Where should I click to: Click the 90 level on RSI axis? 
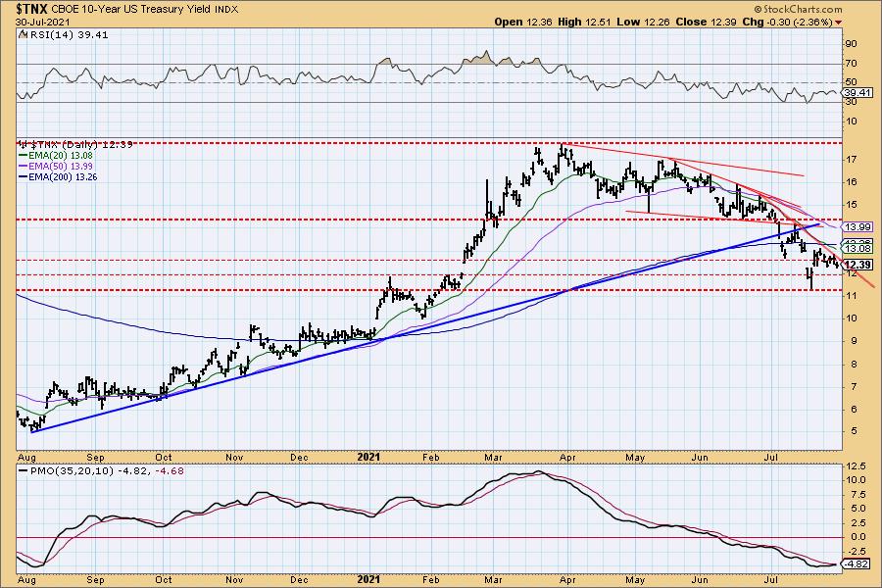point(851,44)
